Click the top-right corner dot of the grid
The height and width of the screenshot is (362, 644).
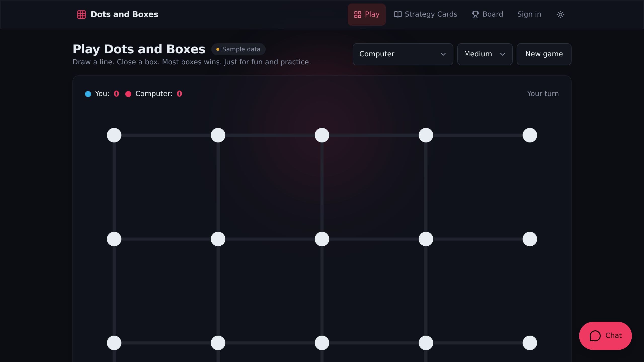click(530, 135)
